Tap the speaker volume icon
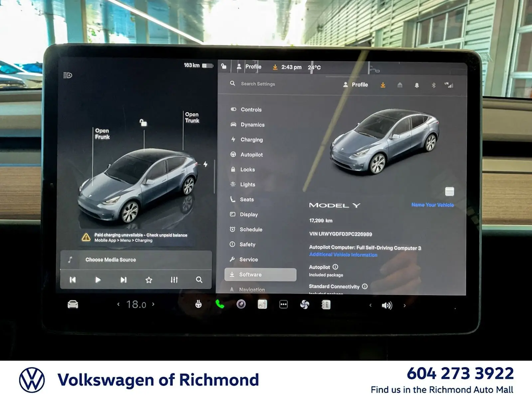This screenshot has height=399, width=532. pyautogui.click(x=387, y=305)
